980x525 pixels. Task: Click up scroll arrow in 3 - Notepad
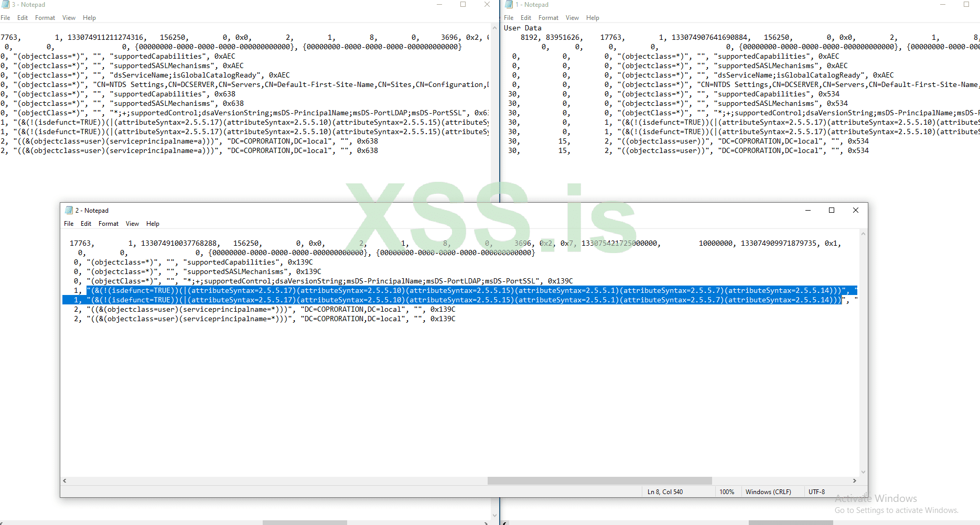coord(494,28)
